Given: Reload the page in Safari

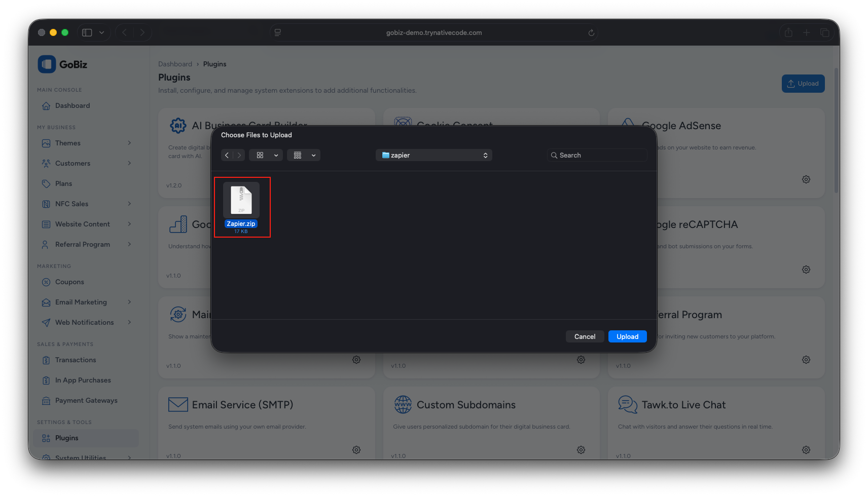Looking at the screenshot, I should pos(591,32).
